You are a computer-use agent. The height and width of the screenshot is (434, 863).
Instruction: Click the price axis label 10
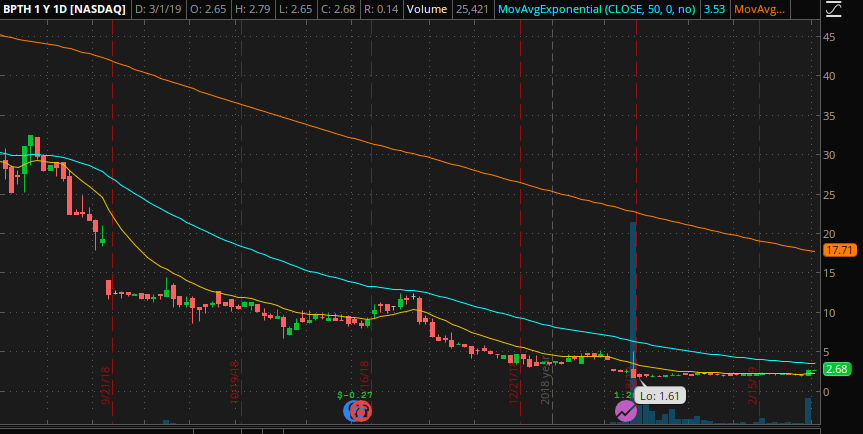click(829, 312)
